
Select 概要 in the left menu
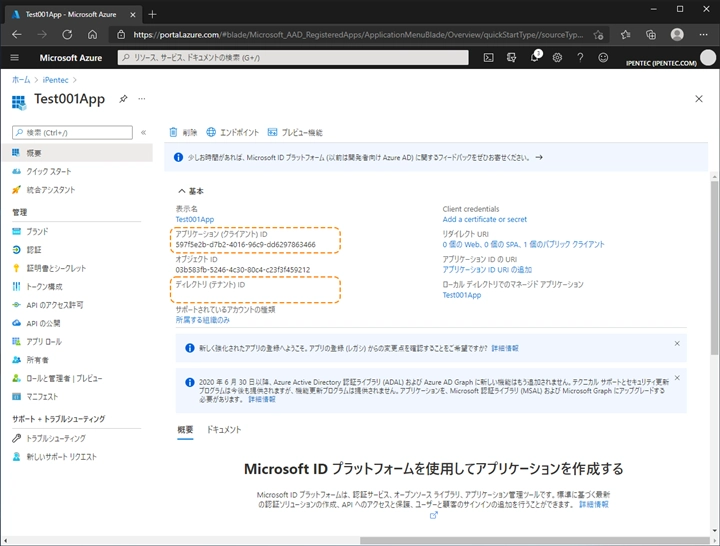pos(77,153)
